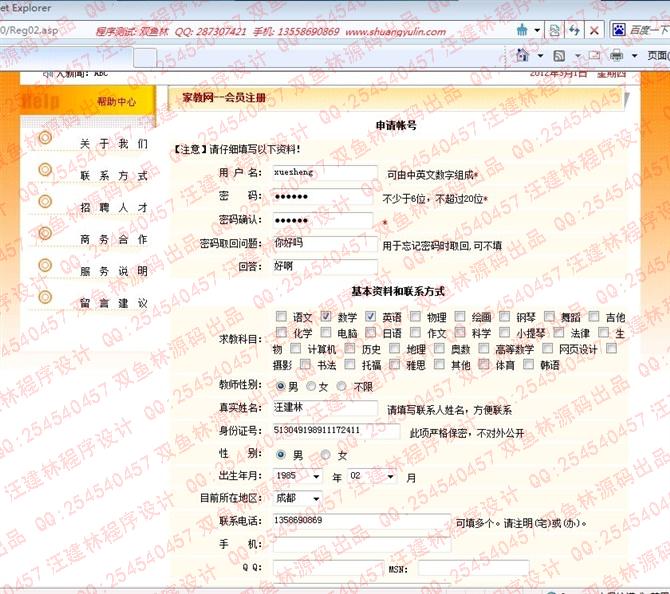The height and width of the screenshot is (594, 670).
Task: Check the 物理 subject checkbox
Action: 415,316
